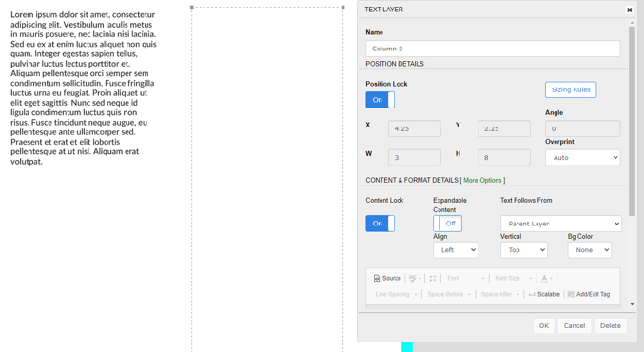Open the Space Before dropdown
This screenshot has height=352, width=644.
click(x=449, y=294)
